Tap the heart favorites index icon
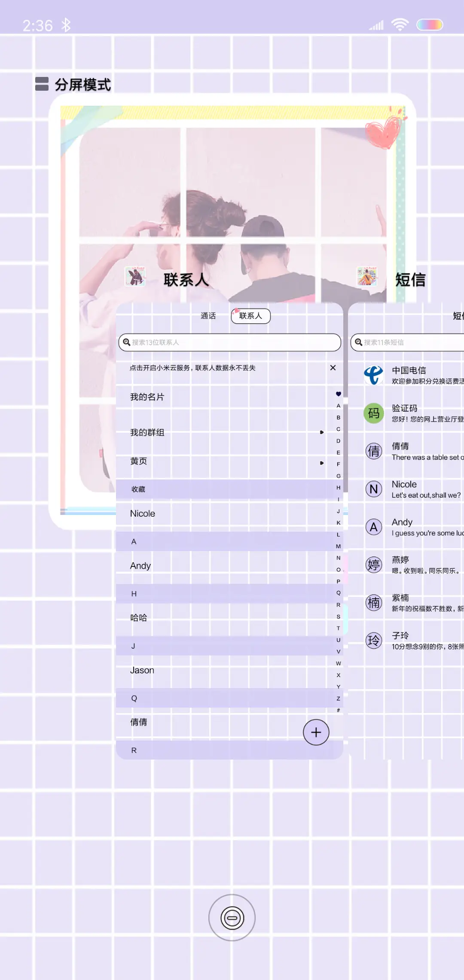Image resolution: width=464 pixels, height=980 pixels. tap(339, 394)
